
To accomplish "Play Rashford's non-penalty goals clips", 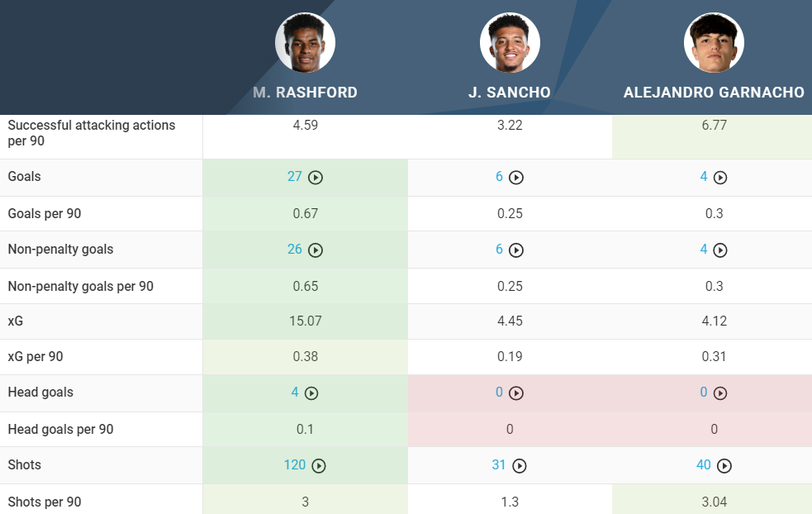I will point(315,250).
